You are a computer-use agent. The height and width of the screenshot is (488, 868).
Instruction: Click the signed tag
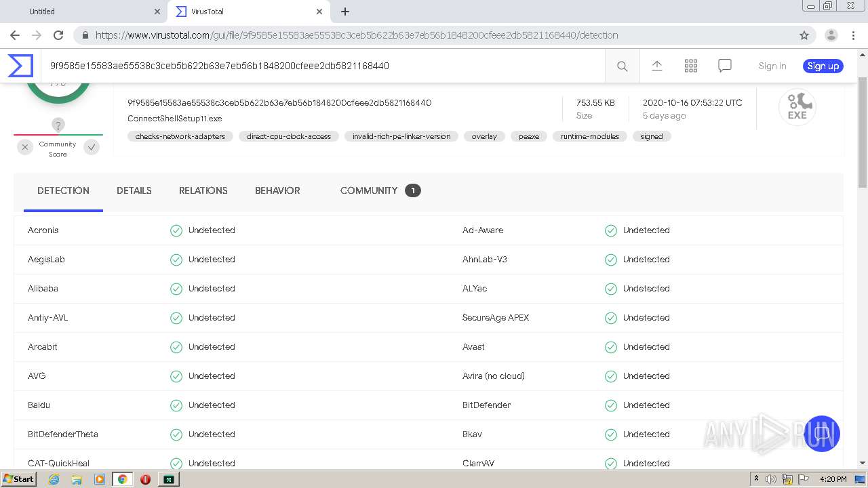click(x=652, y=136)
